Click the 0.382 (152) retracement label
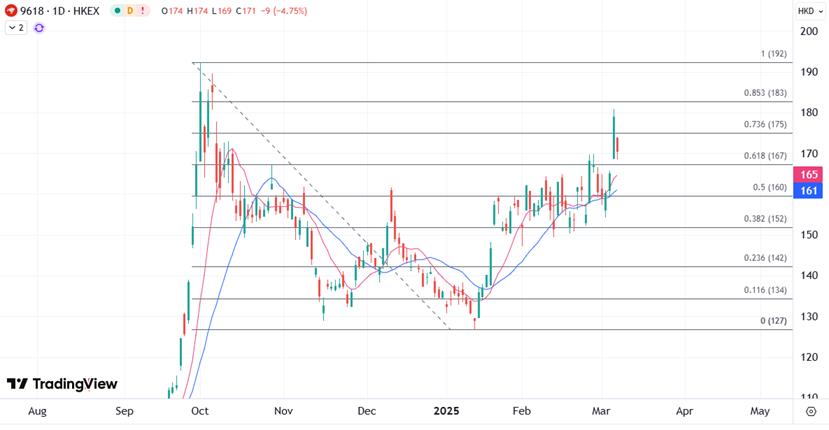The image size is (829, 430). tap(766, 219)
